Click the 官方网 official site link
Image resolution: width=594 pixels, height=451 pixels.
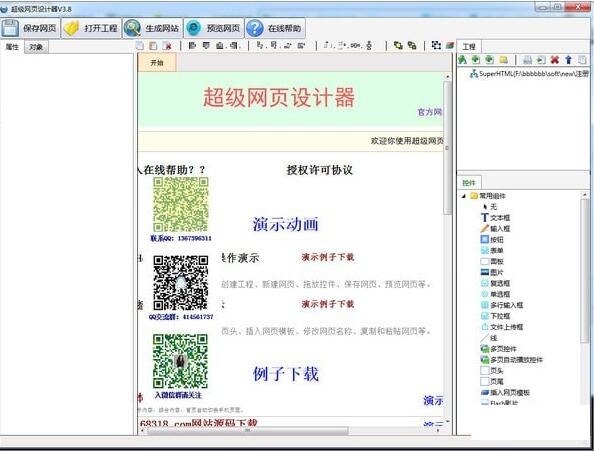coord(430,112)
